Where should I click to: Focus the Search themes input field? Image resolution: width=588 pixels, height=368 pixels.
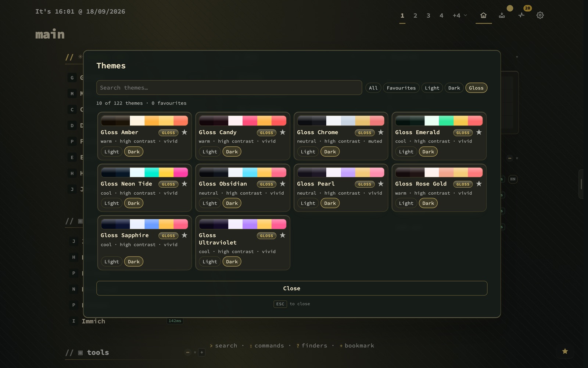click(x=229, y=88)
